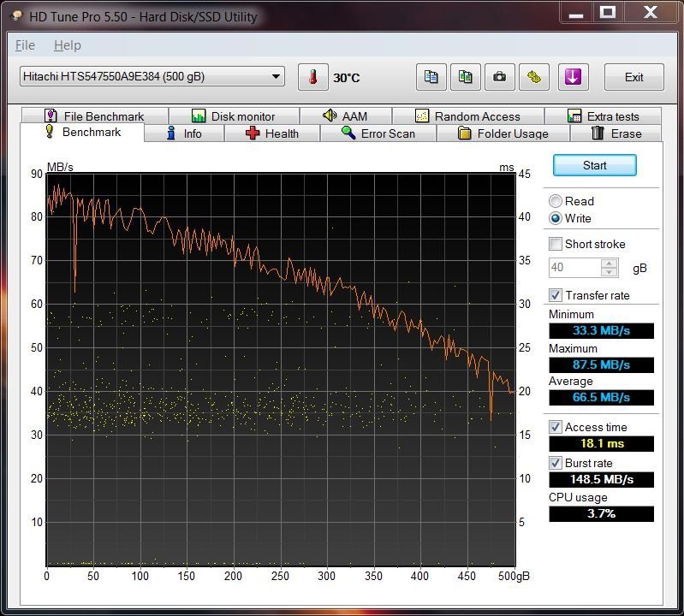Open the Health tab with red cross

click(272, 133)
